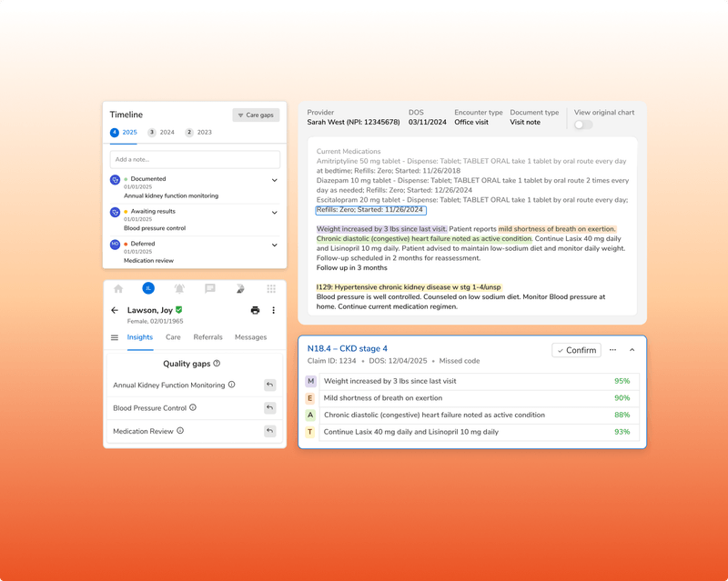Screen dimensions: 728x581
Task: Click the home icon in patient toolbar
Action: pyautogui.click(x=118, y=288)
